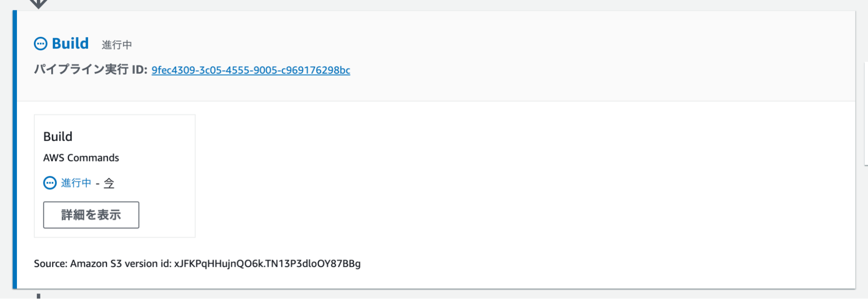Click the Source: Amazon S3 version id label
Screen dimensions: 868x299
click(103, 264)
